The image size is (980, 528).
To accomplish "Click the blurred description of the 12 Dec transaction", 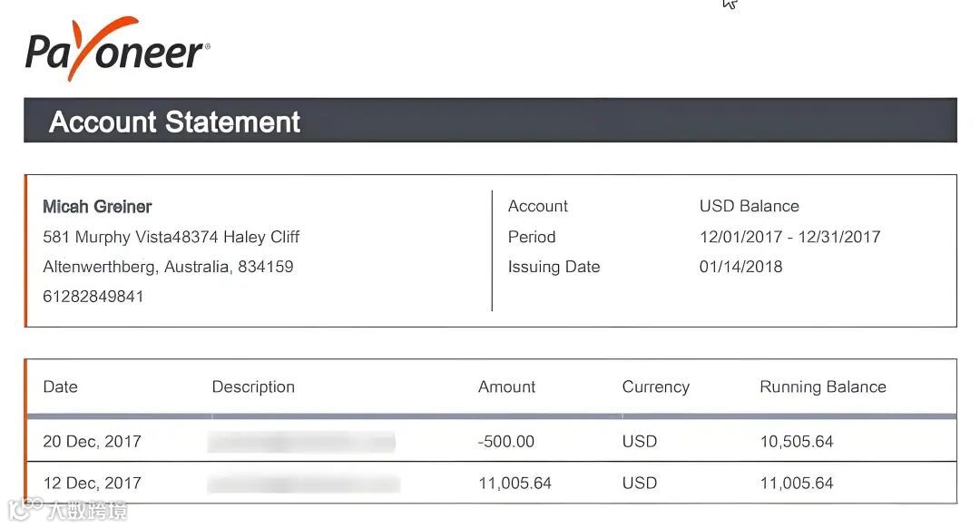I will (304, 483).
